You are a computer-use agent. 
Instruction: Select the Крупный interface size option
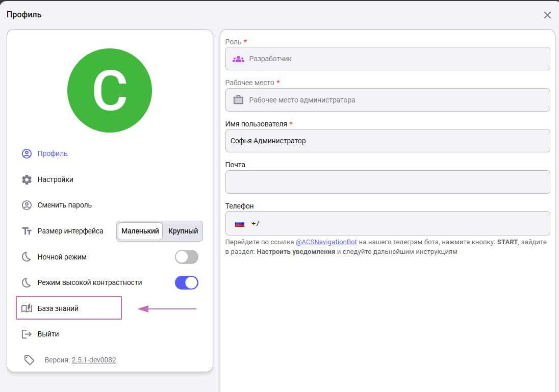(183, 231)
